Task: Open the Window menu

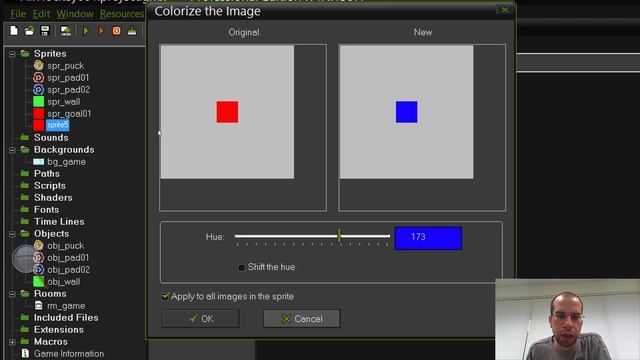Action: pos(75,14)
